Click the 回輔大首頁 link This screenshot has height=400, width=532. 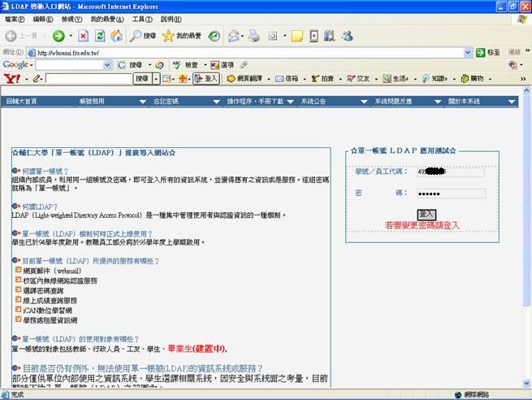[21, 101]
